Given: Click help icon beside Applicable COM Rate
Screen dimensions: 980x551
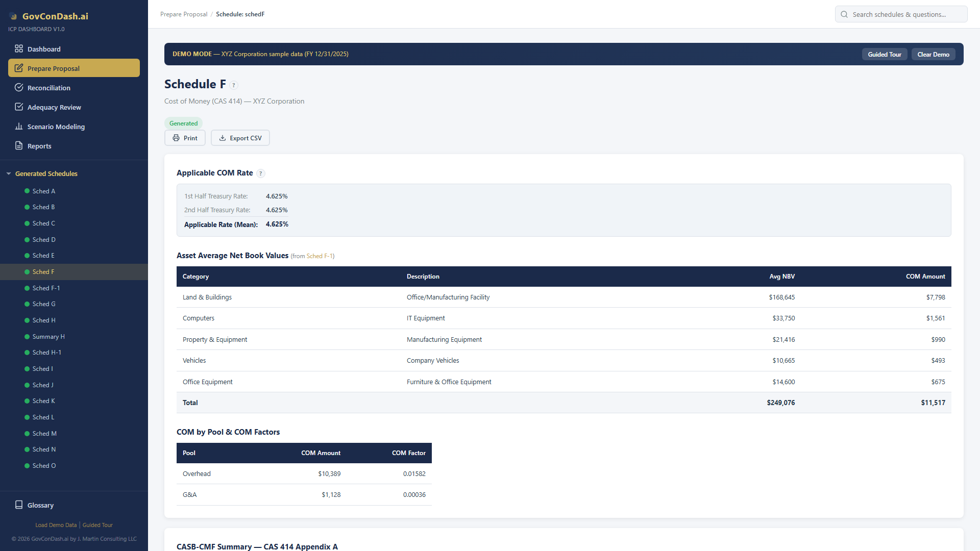Looking at the screenshot, I should tap(261, 173).
